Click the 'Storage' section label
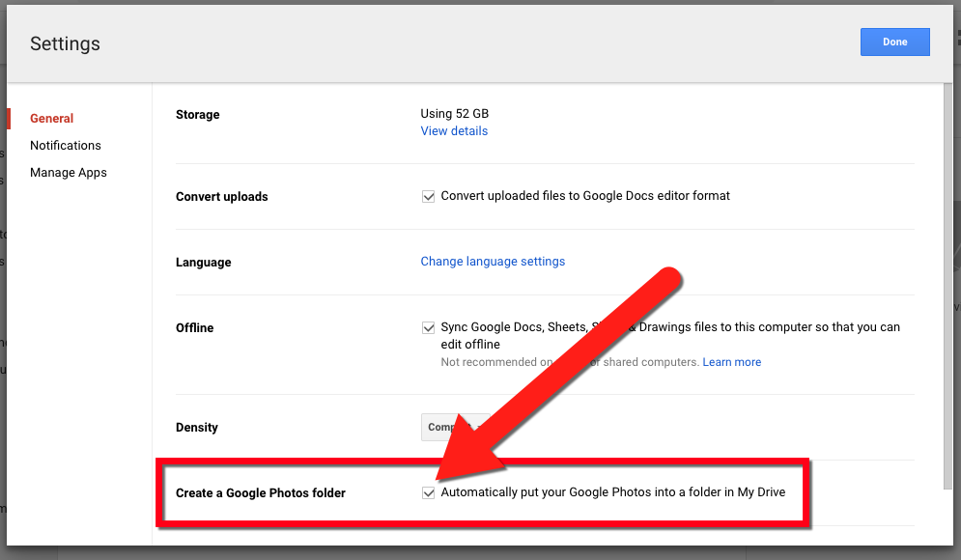Screen dimensions: 961x560 197,115
